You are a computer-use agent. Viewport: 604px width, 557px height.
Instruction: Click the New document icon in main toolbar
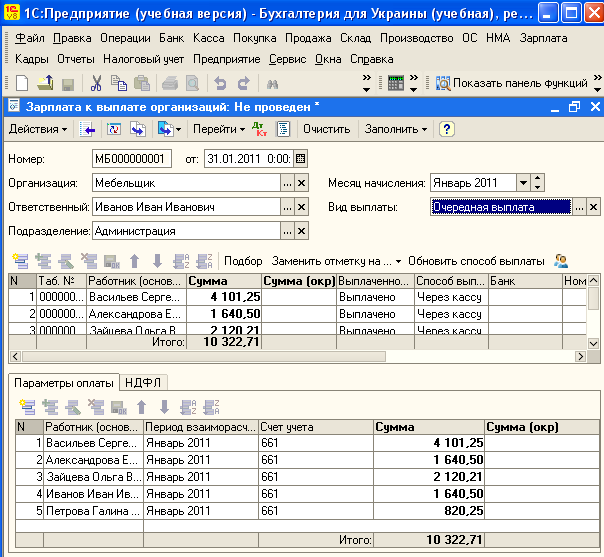pyautogui.click(x=22, y=83)
